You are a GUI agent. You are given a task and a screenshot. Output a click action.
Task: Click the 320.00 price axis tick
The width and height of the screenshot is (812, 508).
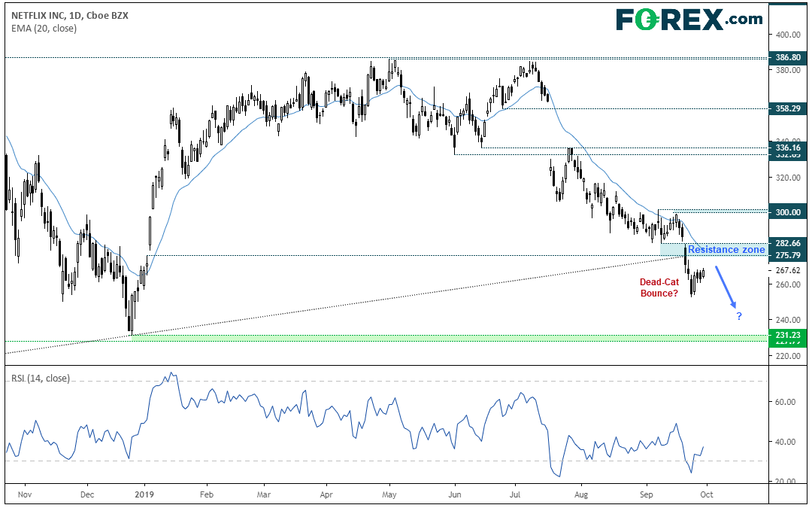click(788, 178)
